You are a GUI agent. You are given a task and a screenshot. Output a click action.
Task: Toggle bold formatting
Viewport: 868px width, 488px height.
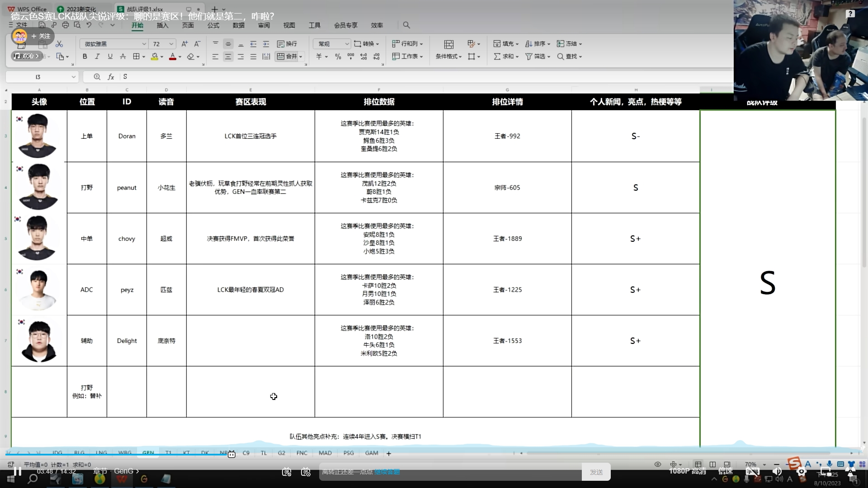pos(85,56)
